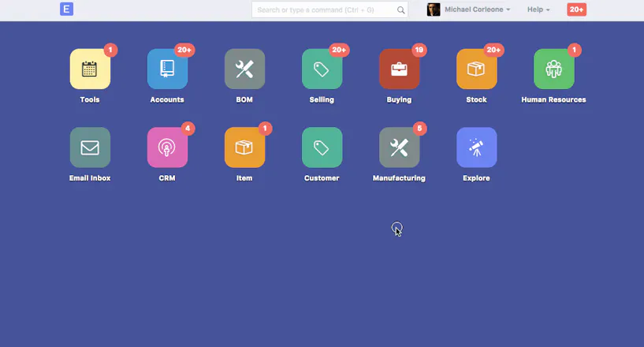The height and width of the screenshot is (347, 644).
Task: Click the 4 badge on CRM
Action: [x=188, y=129]
